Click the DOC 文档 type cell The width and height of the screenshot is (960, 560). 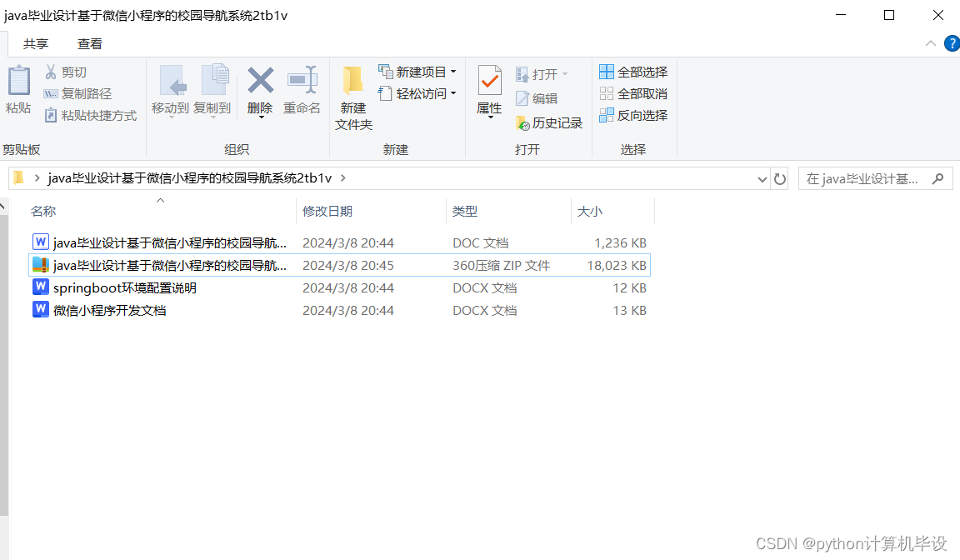pyautogui.click(x=481, y=243)
